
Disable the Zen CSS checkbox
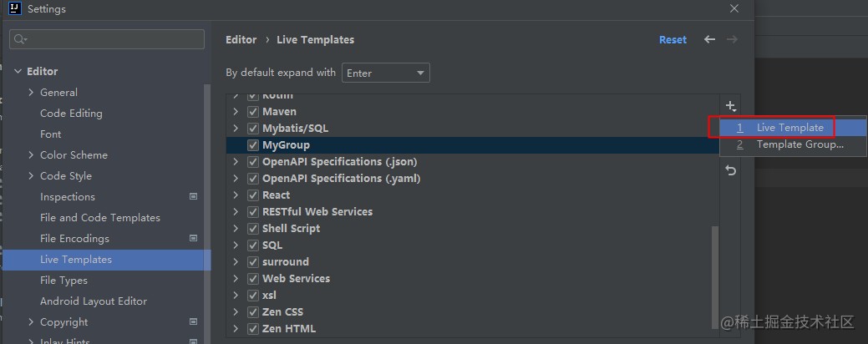point(253,312)
